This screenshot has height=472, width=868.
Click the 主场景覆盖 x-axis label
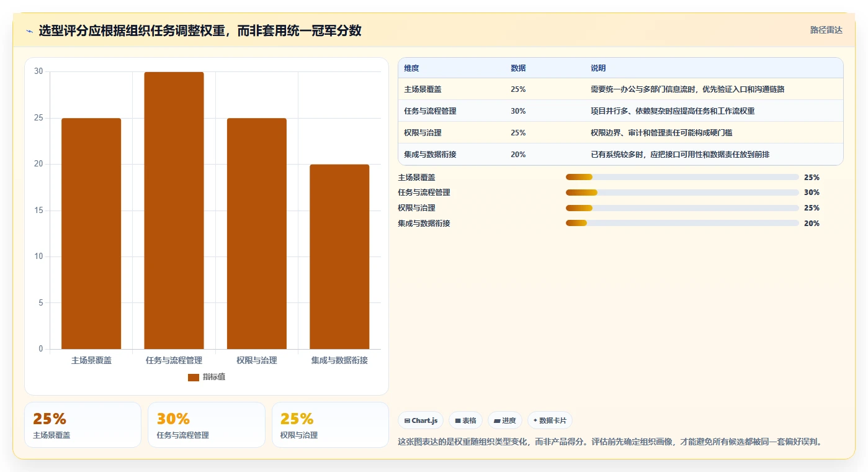(91, 360)
